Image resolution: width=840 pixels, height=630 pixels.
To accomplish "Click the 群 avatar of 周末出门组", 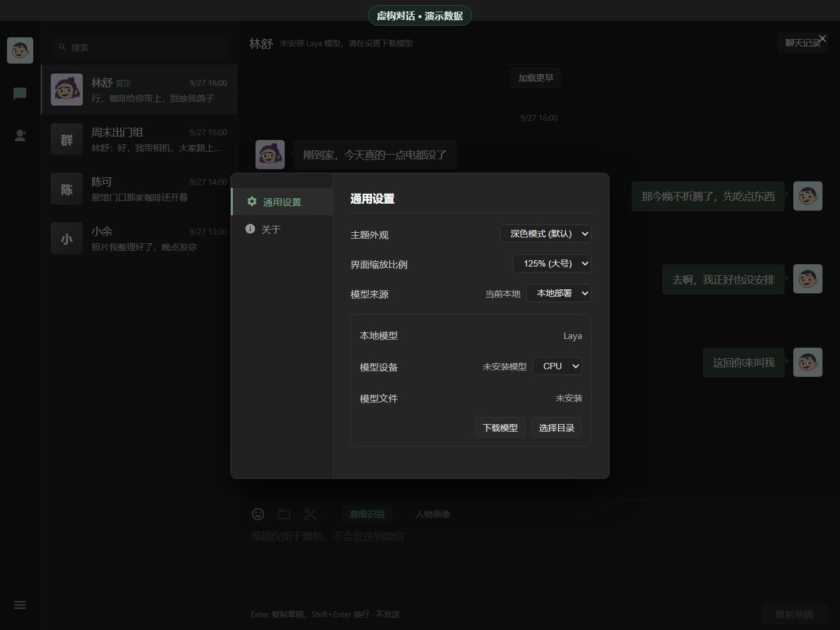I will pos(66,139).
